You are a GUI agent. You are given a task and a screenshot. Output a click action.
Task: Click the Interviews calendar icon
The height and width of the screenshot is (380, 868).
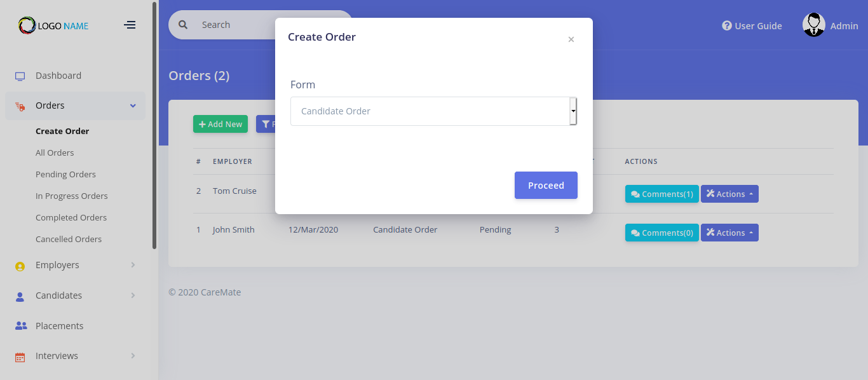[20, 357]
